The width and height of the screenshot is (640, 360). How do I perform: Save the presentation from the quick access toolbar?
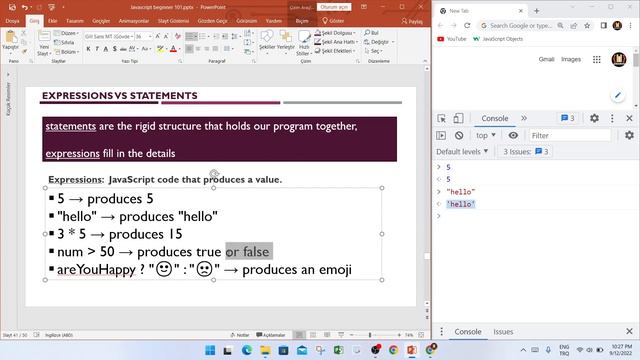pos(12,7)
